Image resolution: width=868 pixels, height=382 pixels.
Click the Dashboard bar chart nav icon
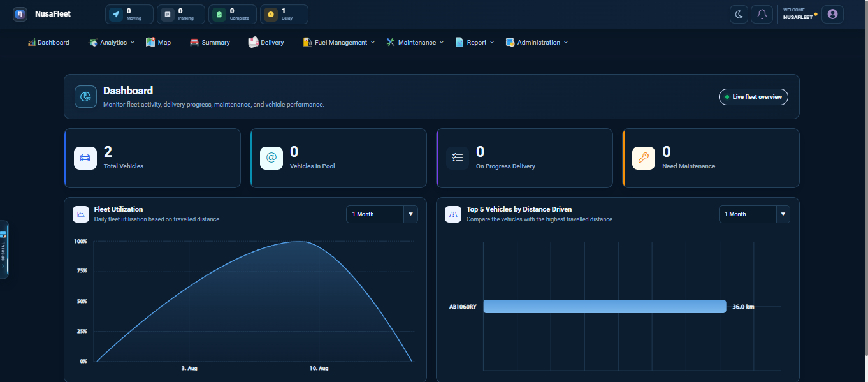click(x=31, y=42)
